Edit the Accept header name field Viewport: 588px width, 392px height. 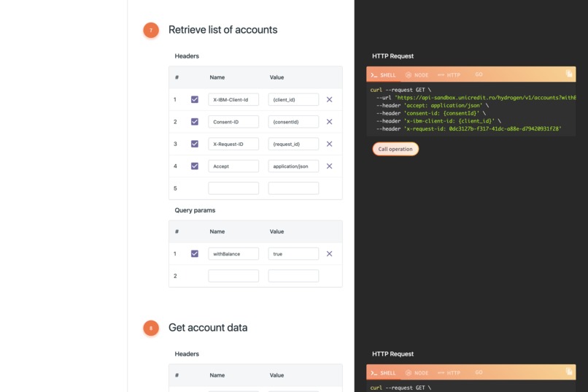[x=233, y=166]
